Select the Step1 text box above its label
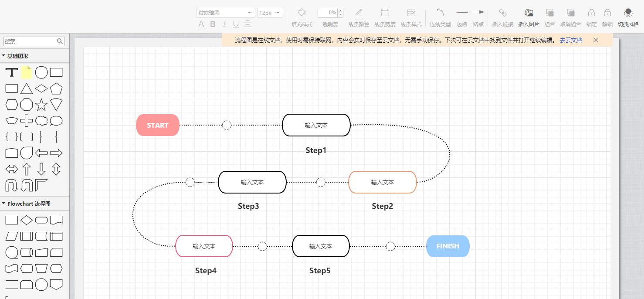 point(316,125)
